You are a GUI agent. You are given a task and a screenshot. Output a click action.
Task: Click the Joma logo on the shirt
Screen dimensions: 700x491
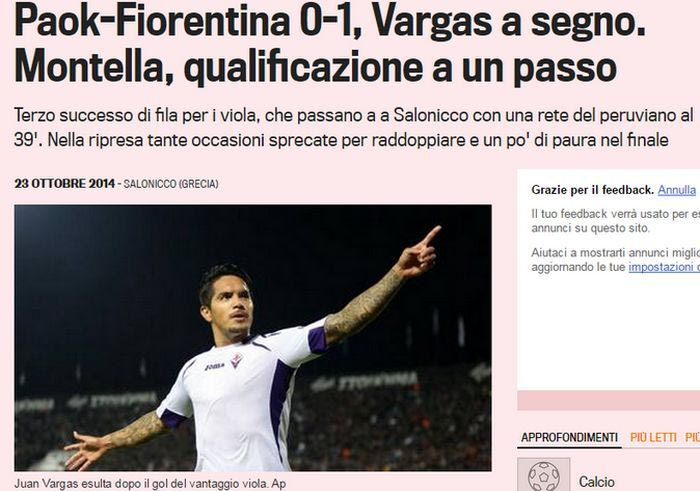point(214,366)
